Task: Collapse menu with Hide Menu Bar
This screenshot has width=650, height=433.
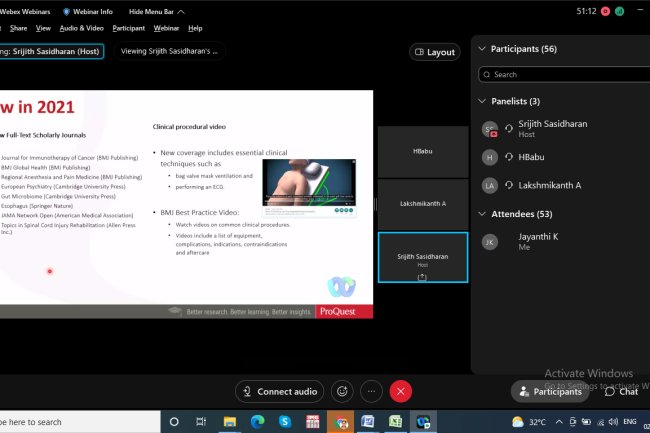Action: tap(157, 12)
